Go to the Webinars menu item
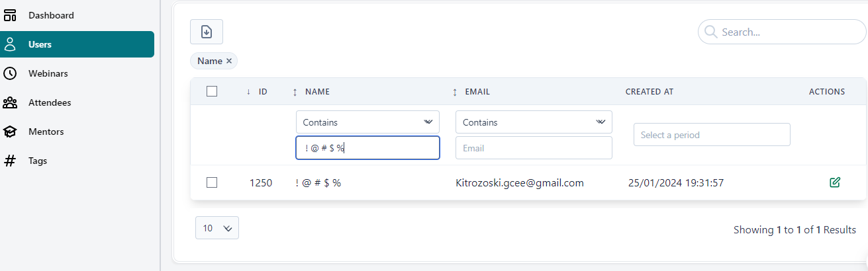 [48, 73]
